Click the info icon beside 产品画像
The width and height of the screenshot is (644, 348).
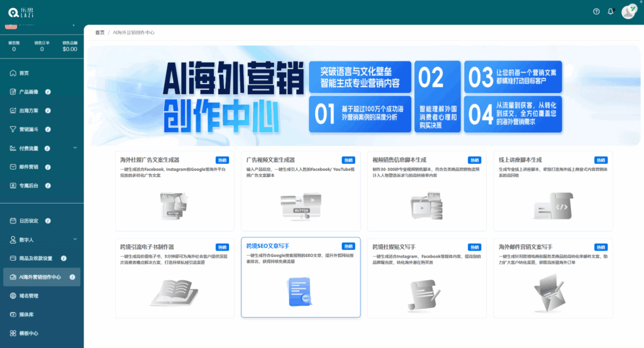pyautogui.click(x=48, y=92)
